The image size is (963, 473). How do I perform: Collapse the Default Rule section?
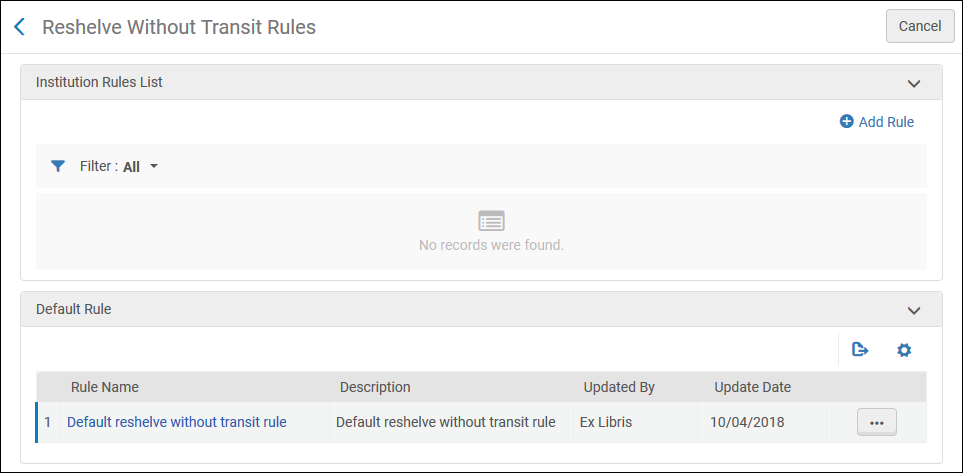[912, 310]
